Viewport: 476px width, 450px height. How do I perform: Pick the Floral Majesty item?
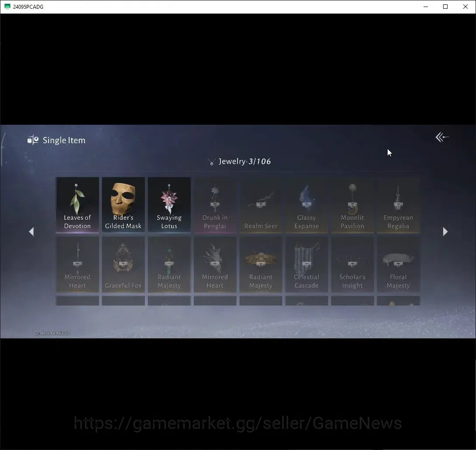pos(398,264)
